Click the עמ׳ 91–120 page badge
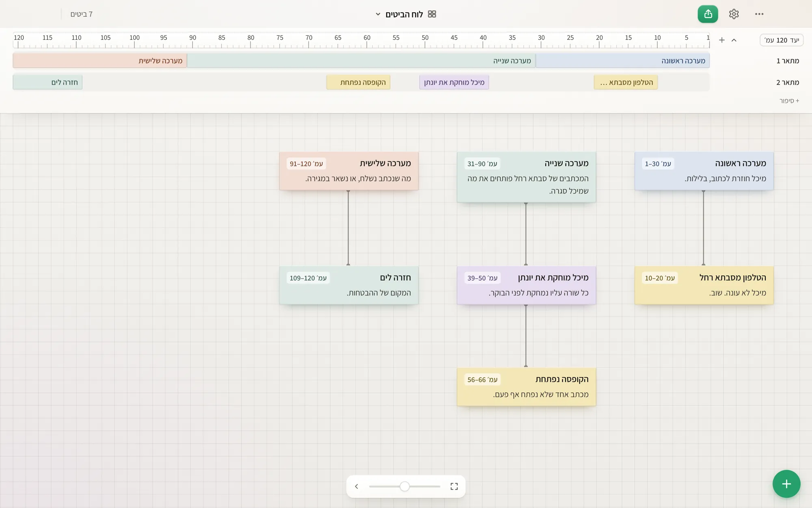 (x=307, y=164)
